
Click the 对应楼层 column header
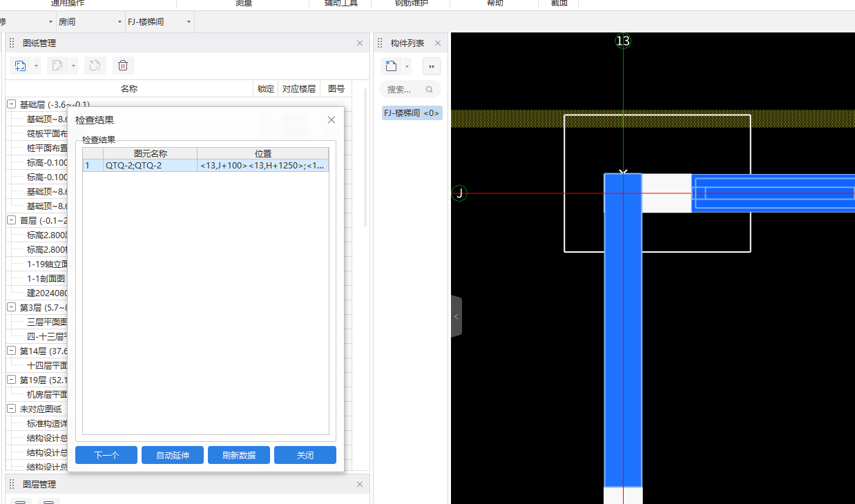[x=299, y=88]
